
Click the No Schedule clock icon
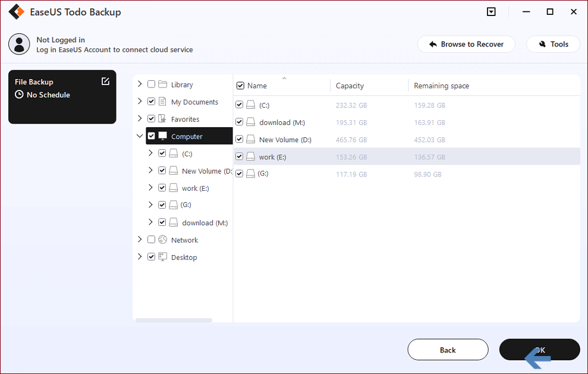coord(19,95)
